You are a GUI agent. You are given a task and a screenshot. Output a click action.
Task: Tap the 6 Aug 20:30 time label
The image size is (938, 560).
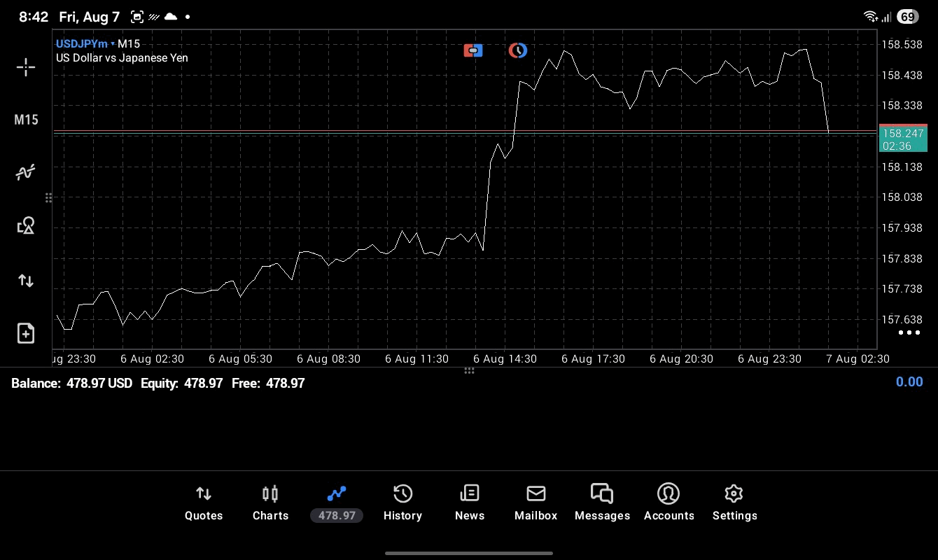pos(681,358)
